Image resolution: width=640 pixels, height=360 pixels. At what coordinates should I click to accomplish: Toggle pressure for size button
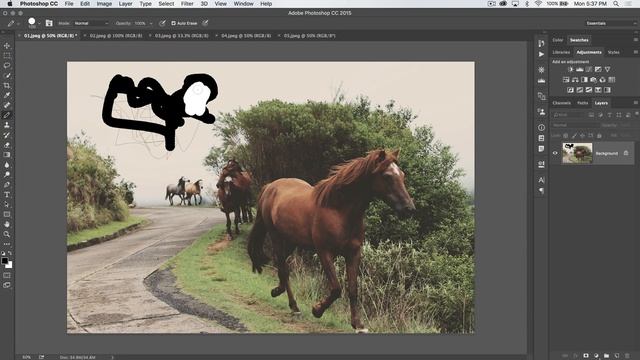pos(205,23)
